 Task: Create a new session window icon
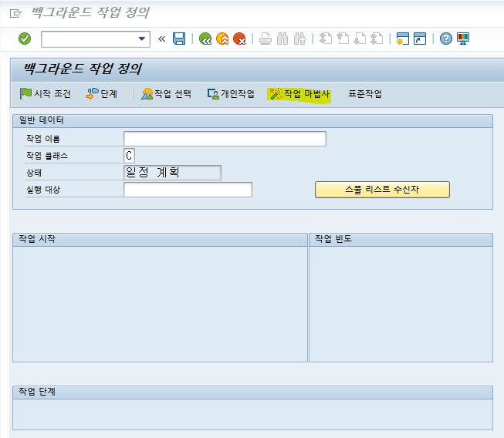pos(402,39)
